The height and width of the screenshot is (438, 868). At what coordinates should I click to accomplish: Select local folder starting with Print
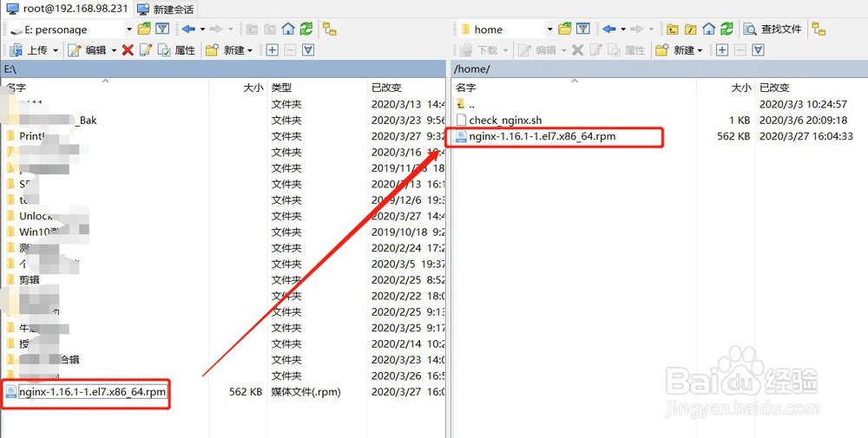point(31,136)
